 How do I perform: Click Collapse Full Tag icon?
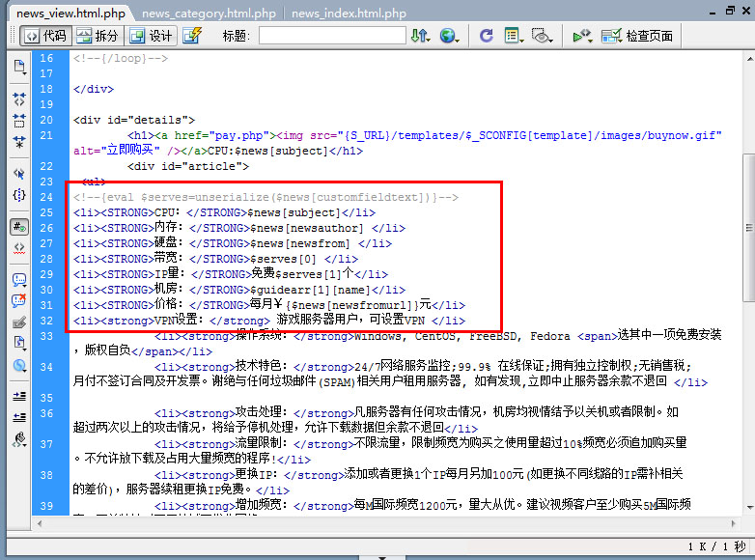[19, 99]
